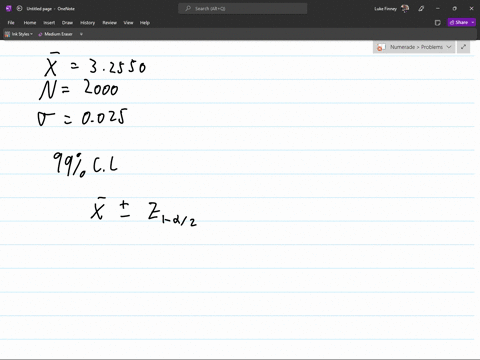Viewport: 480px width, 360px height.
Task: Close the OneNote window
Action: click(x=471, y=9)
